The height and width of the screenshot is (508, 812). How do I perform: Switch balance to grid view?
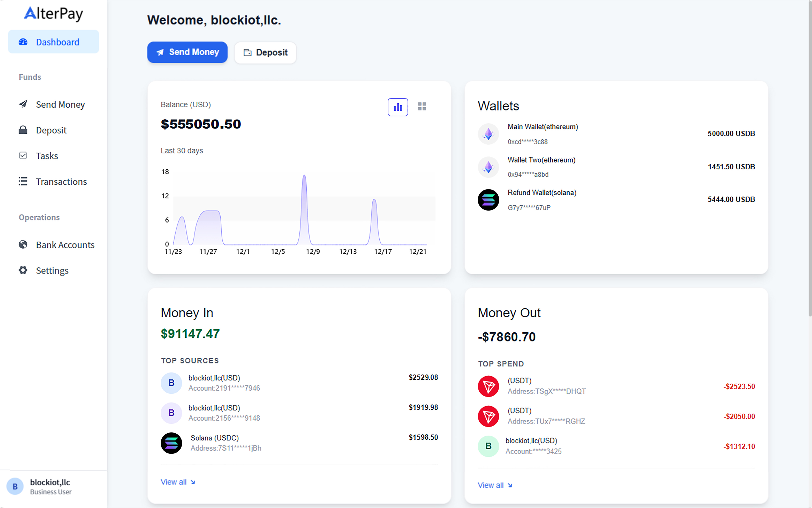[422, 106]
